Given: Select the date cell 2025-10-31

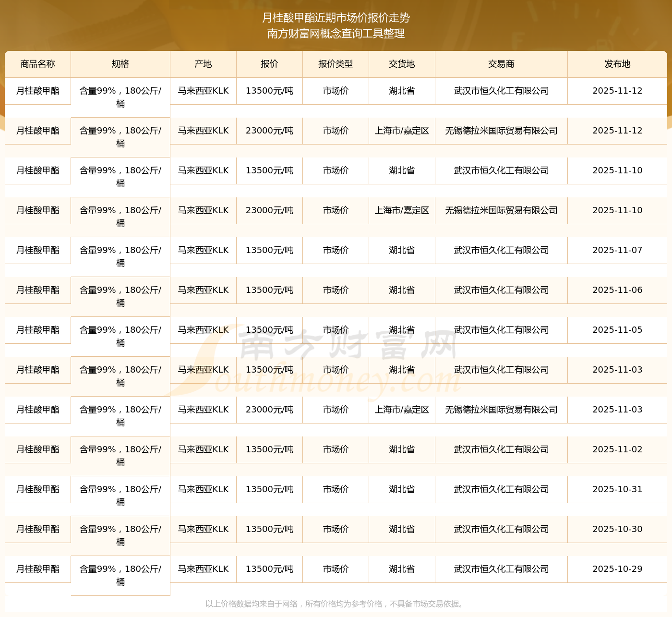Looking at the screenshot, I should (x=617, y=489).
